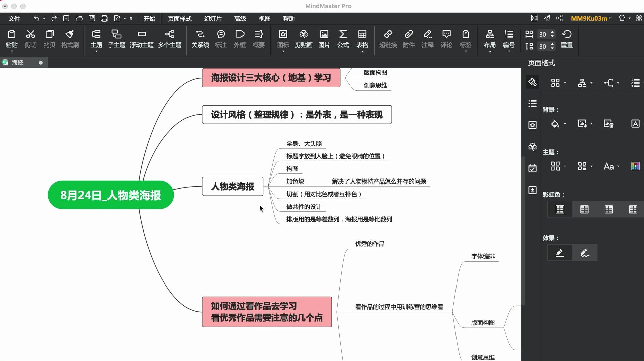This screenshot has width=644, height=361.
Task: Activate the Format Painter (格式刷)
Action: tap(70, 39)
